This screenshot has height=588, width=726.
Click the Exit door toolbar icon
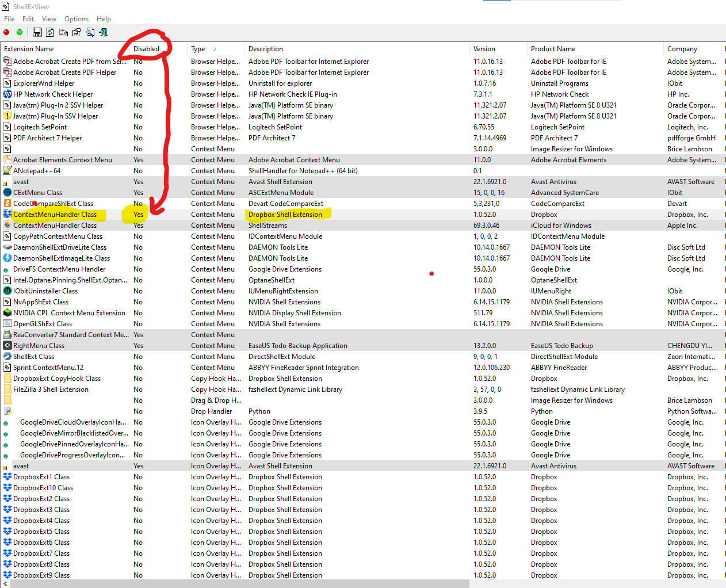[104, 32]
